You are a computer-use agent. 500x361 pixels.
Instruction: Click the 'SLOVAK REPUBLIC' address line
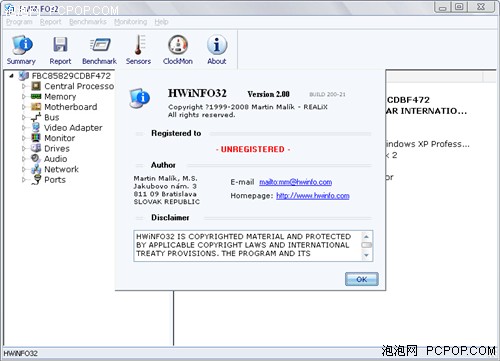(167, 202)
